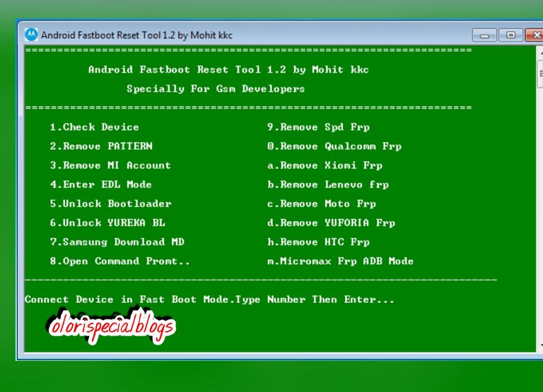Click the 'h.Remove HTC Frp' option text

click(318, 242)
